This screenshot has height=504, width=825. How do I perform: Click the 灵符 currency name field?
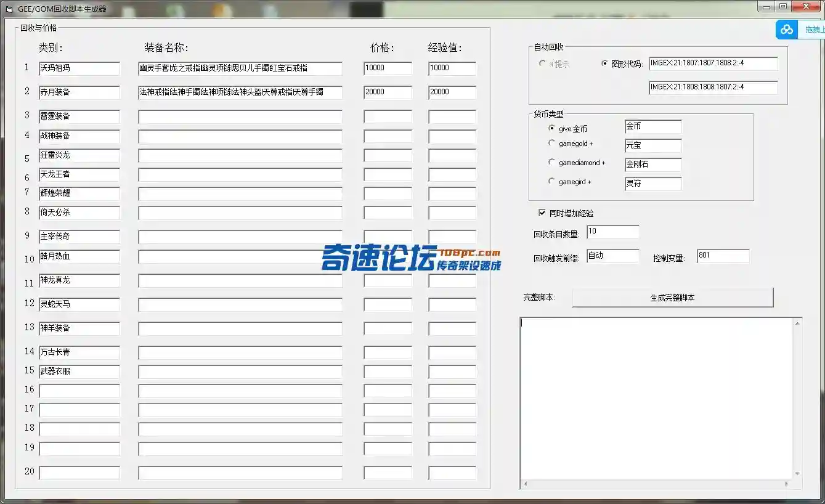click(x=653, y=184)
